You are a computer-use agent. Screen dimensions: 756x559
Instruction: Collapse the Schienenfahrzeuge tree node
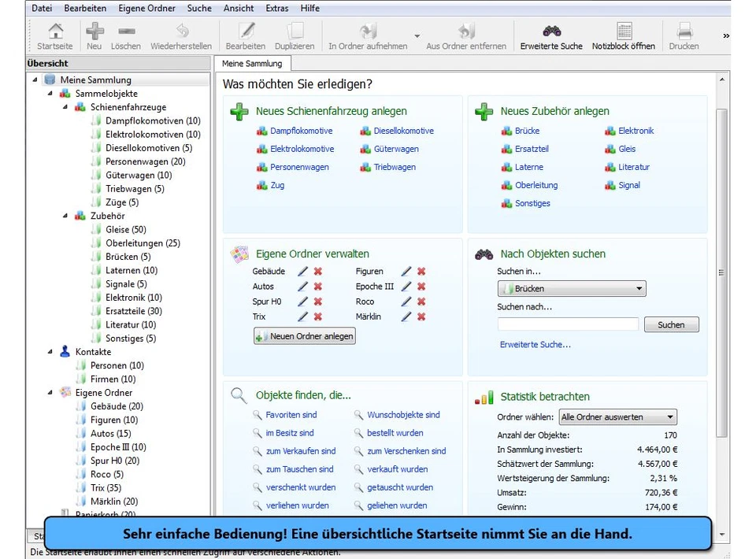(x=65, y=107)
